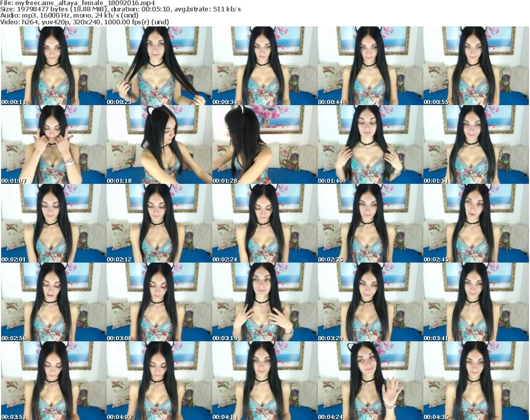Click the thumbnail stamped 00:01:18
530x420 pixels.
pyautogui.click(x=159, y=144)
